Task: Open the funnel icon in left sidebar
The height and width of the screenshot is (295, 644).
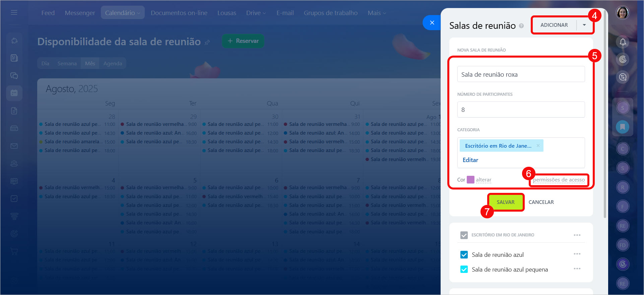Action: click(x=14, y=216)
